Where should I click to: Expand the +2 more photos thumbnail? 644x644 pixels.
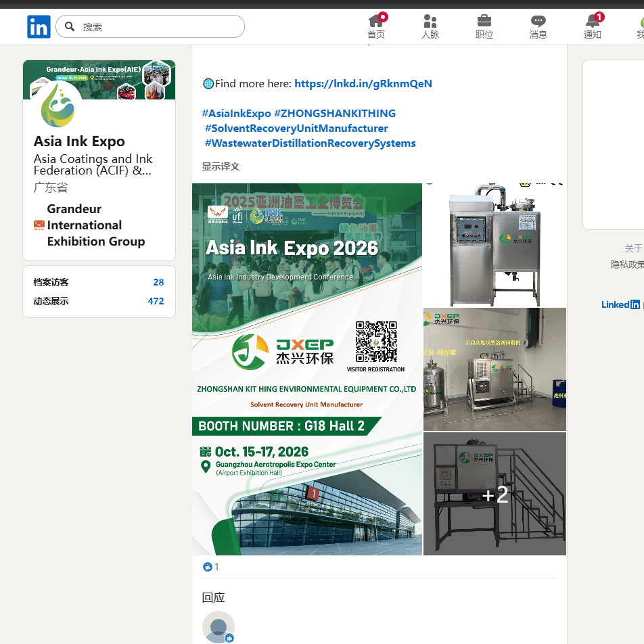click(x=495, y=495)
